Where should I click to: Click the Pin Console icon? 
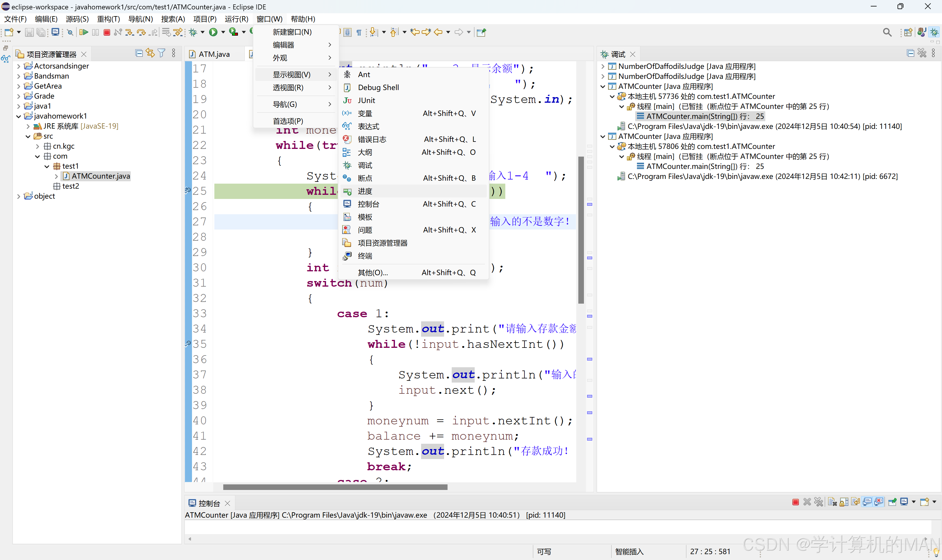[x=892, y=502]
